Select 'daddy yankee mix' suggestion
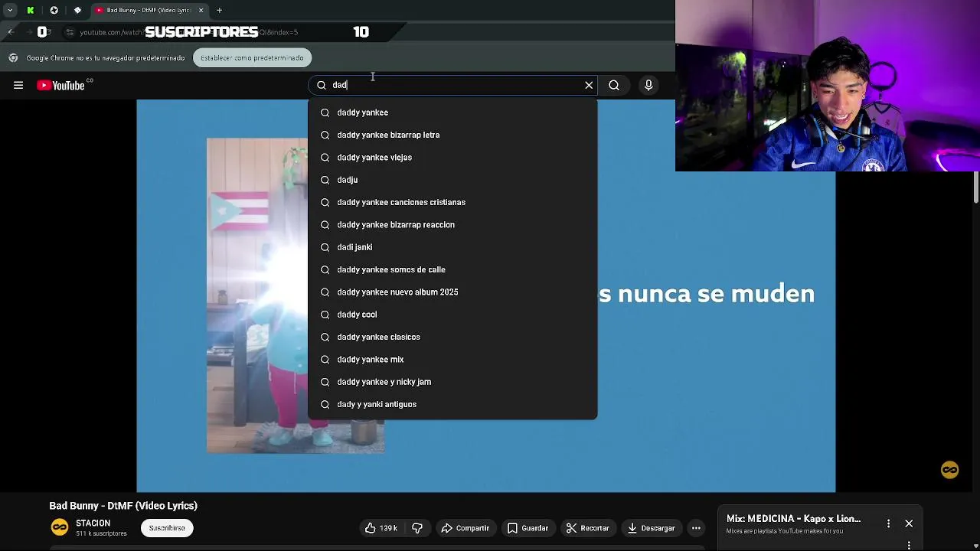Screen dimensions: 980x551 click(x=452, y=360)
